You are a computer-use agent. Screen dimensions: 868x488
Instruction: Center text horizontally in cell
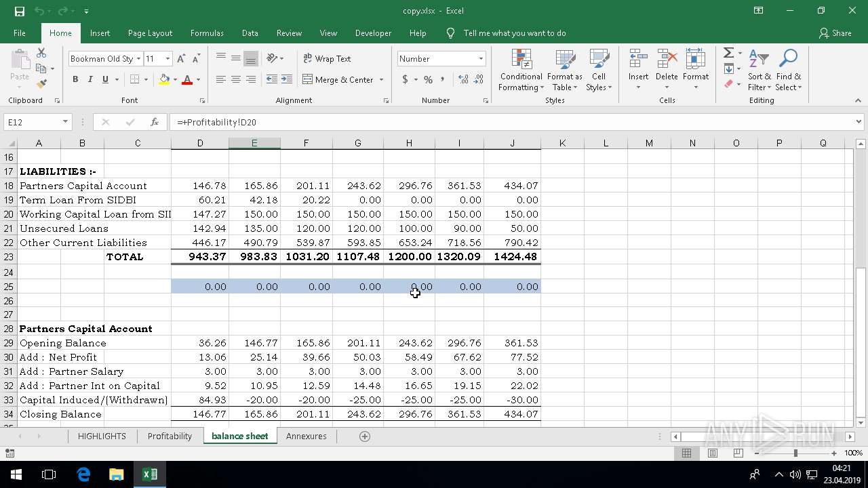(236, 79)
